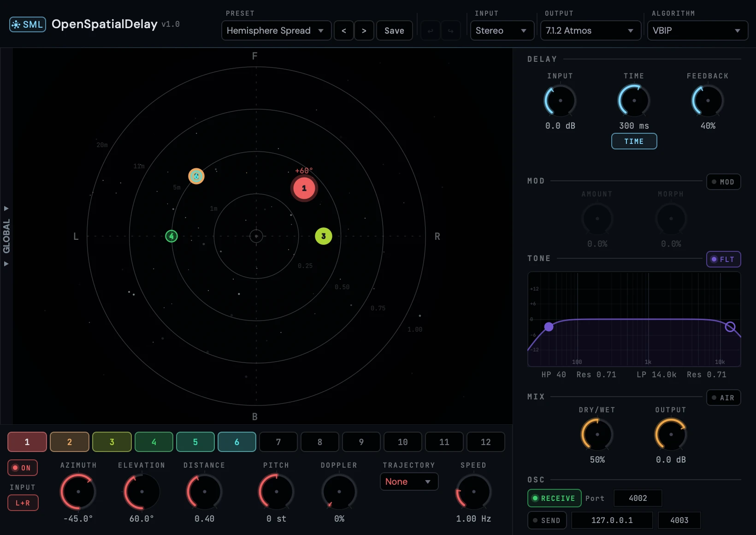Select delay tap tab 7

click(278, 442)
